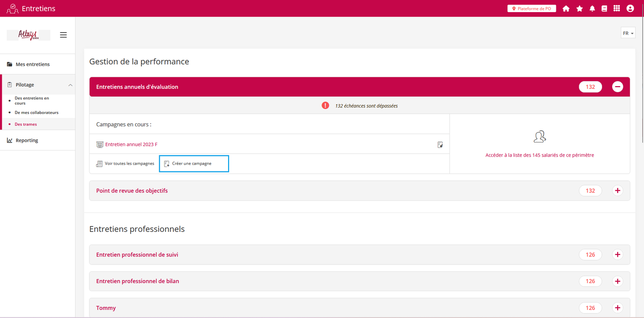This screenshot has width=644, height=318.
Task: Open Reporting in sidebar
Action: coord(27,140)
